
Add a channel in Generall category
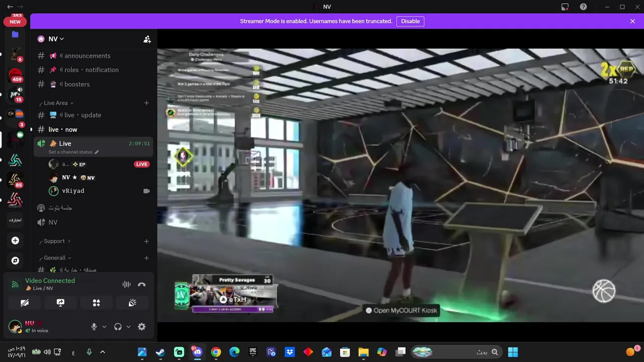tap(146, 258)
